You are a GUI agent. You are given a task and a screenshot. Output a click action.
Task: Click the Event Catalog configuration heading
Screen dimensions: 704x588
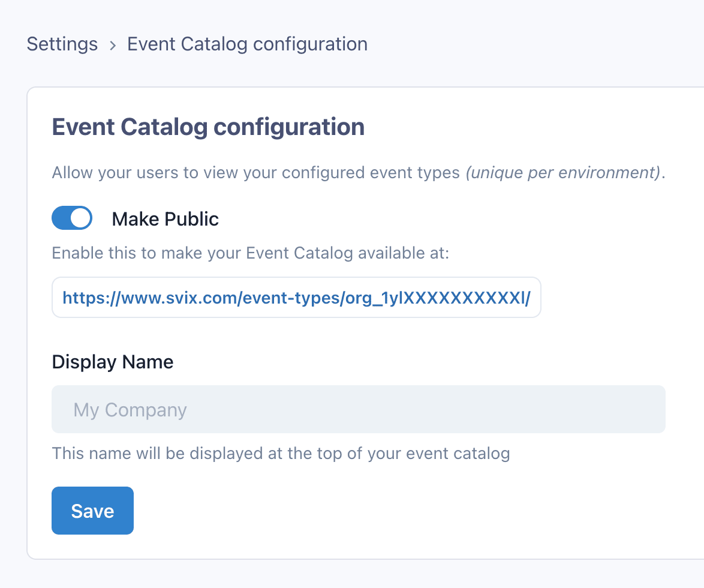pos(208,127)
